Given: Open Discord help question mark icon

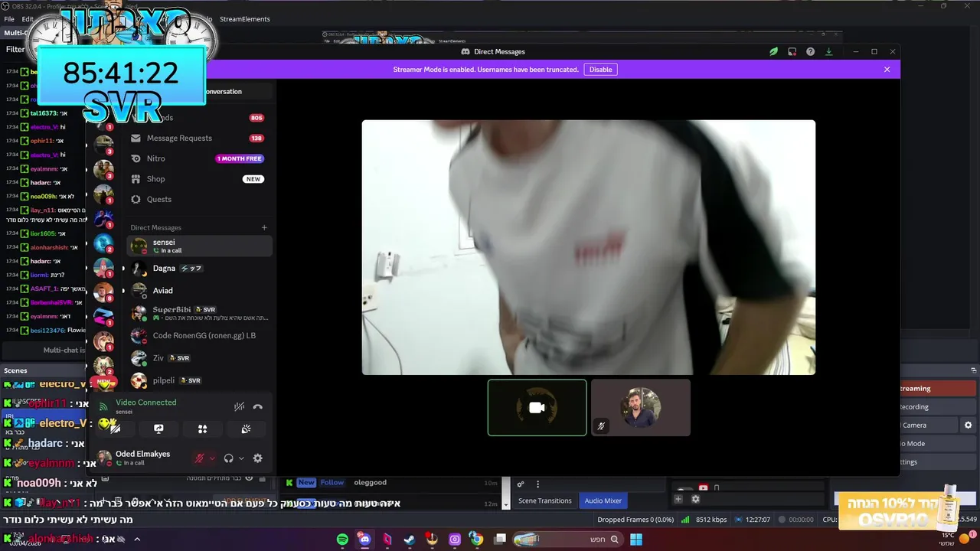Looking at the screenshot, I should [x=810, y=52].
